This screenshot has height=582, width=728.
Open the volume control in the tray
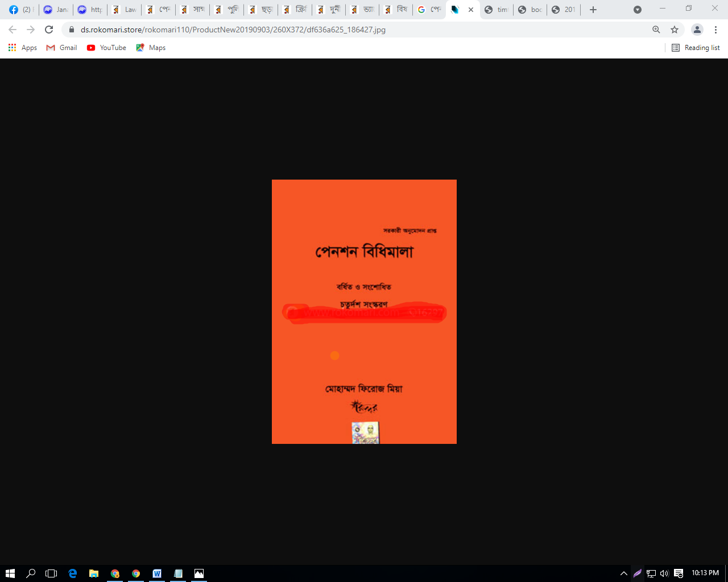point(664,573)
